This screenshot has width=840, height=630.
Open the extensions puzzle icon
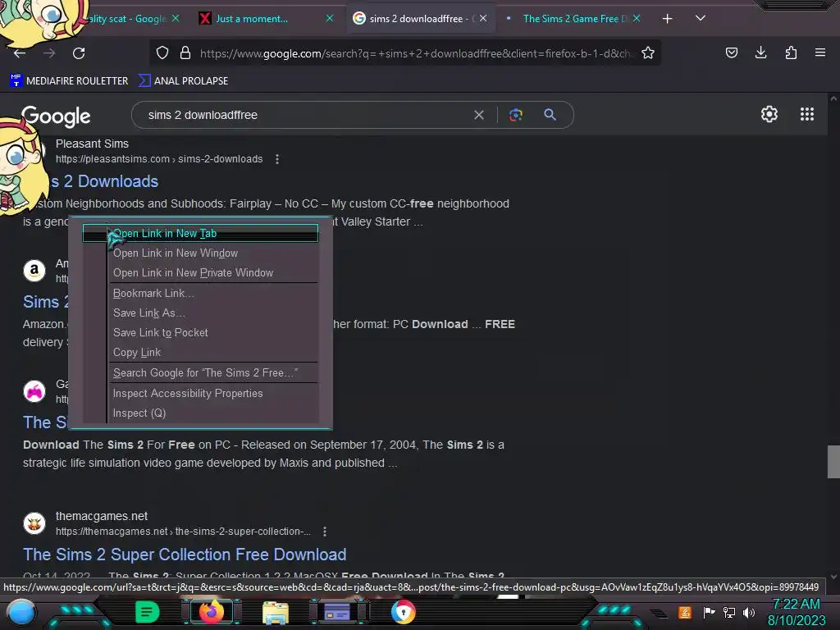coord(791,52)
